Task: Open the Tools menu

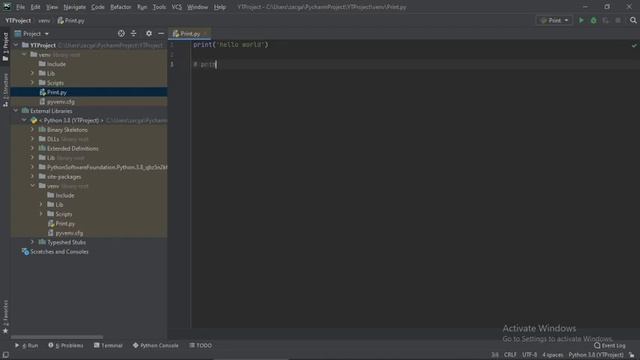Action: [159, 7]
